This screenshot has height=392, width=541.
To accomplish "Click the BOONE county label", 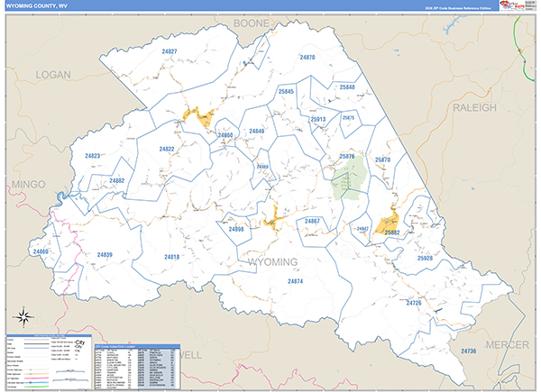I will [x=252, y=23].
